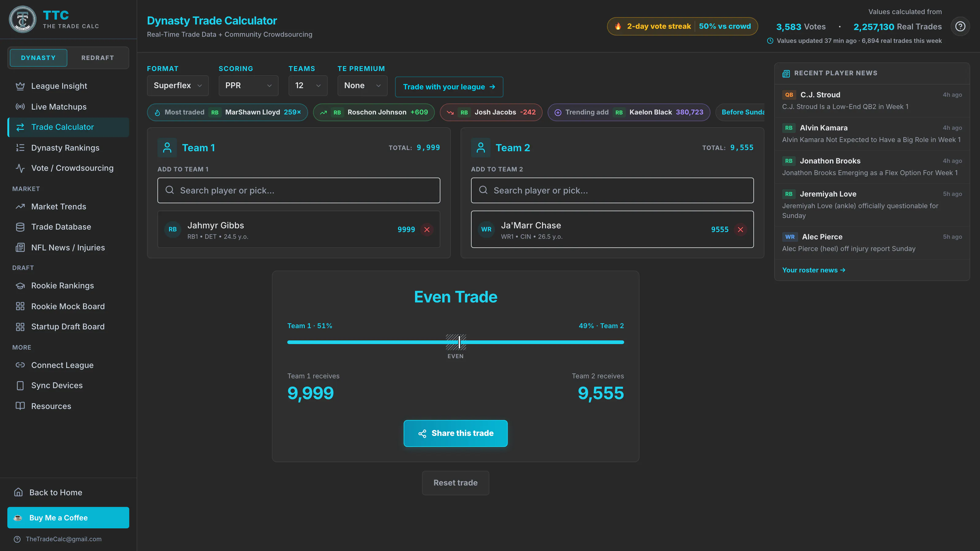Click the League Insight crown icon

tap(20, 86)
